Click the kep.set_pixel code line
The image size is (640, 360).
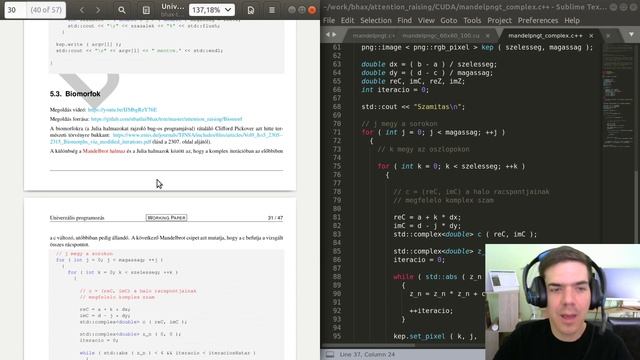435,337
